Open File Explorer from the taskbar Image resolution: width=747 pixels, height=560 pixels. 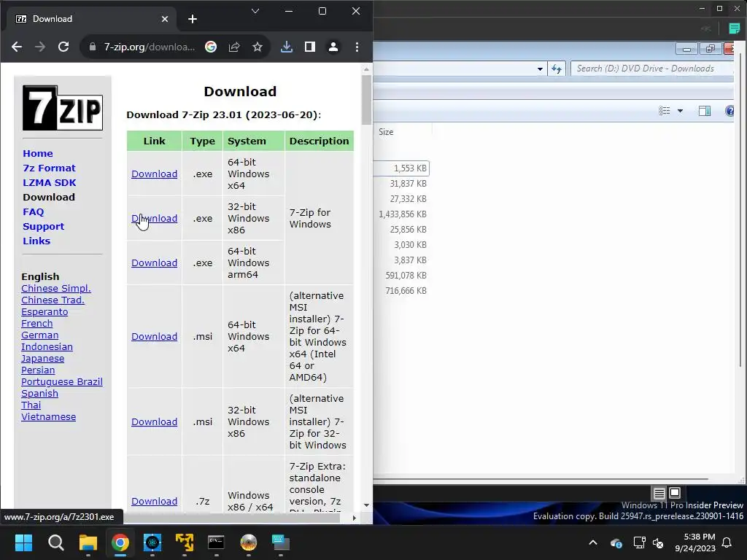tap(88, 542)
